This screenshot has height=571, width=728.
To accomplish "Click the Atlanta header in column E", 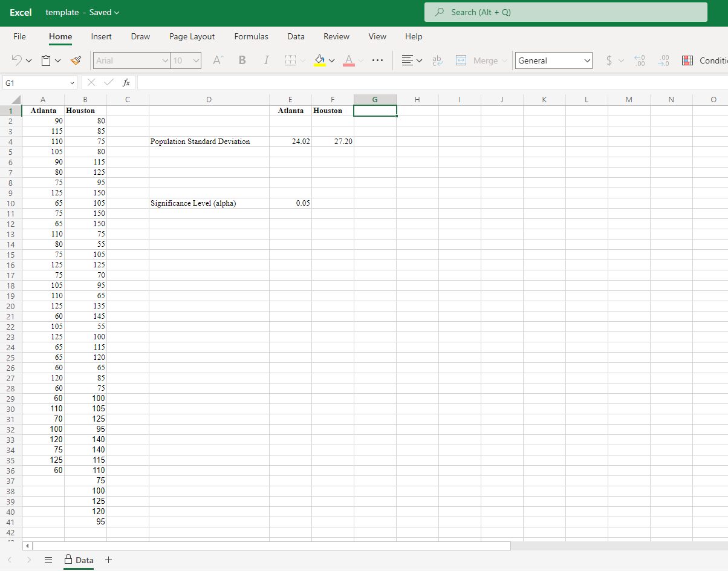I will pos(291,111).
